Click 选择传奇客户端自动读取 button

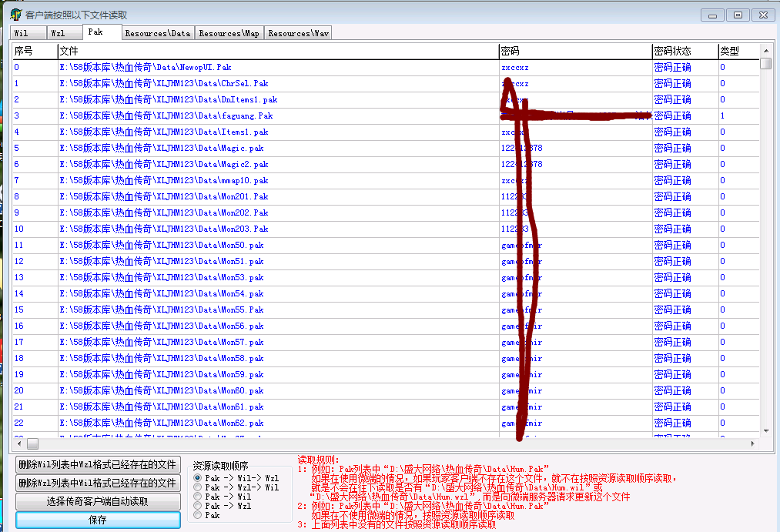[98, 501]
